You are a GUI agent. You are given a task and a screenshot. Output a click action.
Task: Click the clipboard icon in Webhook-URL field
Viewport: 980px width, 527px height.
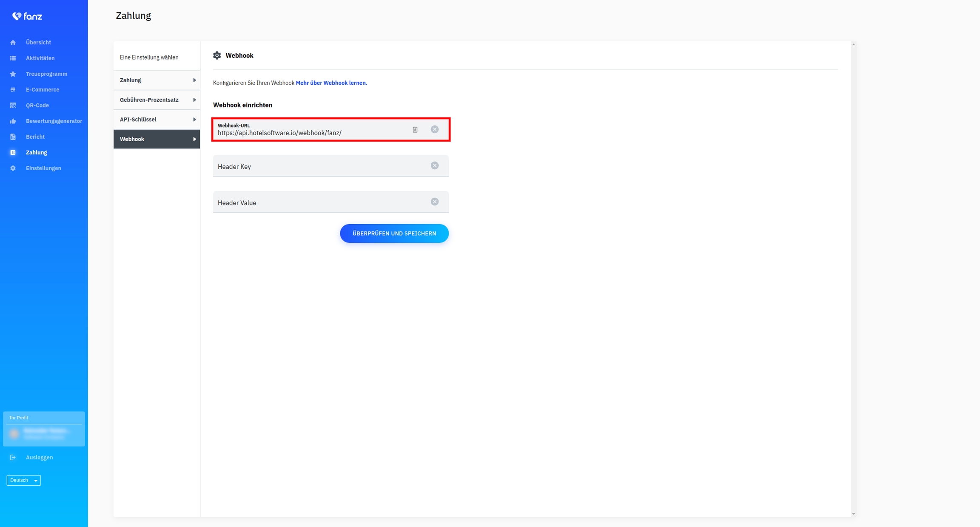click(415, 130)
